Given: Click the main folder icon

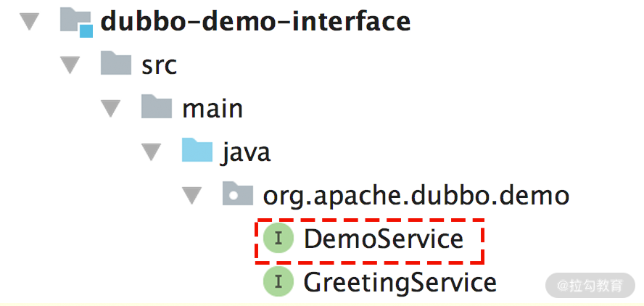Looking at the screenshot, I should coord(157,108).
